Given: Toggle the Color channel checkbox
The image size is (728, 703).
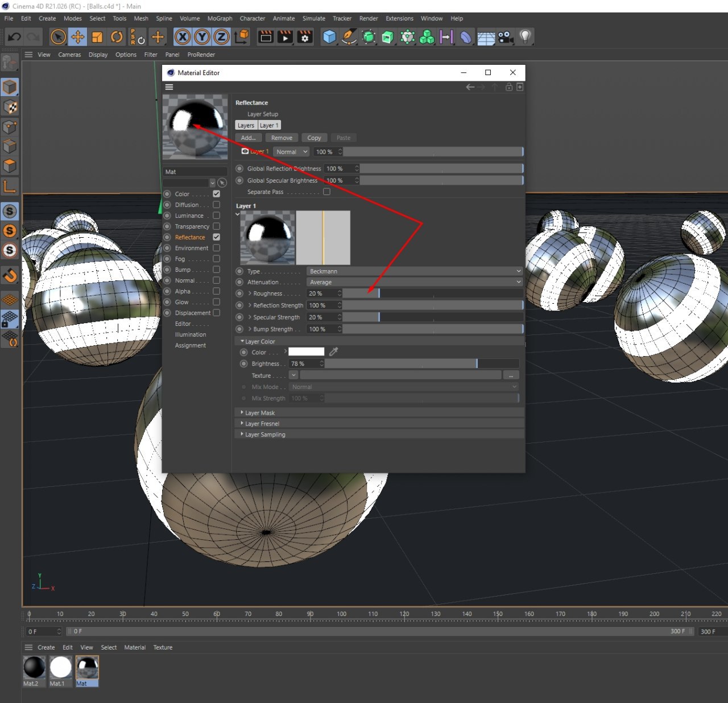Looking at the screenshot, I should (216, 194).
